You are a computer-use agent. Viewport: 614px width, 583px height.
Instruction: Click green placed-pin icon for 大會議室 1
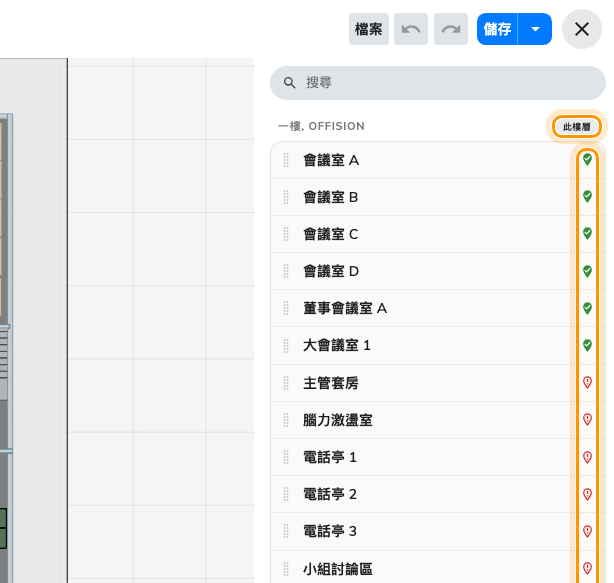[x=587, y=345]
